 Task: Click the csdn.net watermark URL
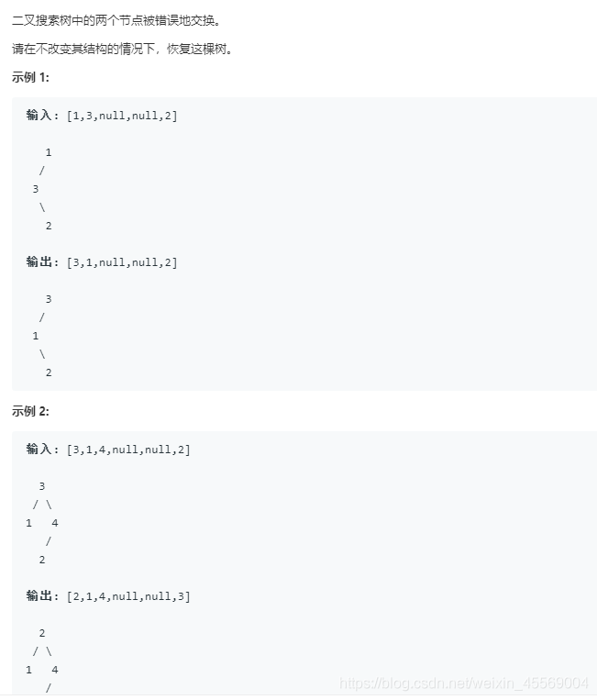(463, 683)
